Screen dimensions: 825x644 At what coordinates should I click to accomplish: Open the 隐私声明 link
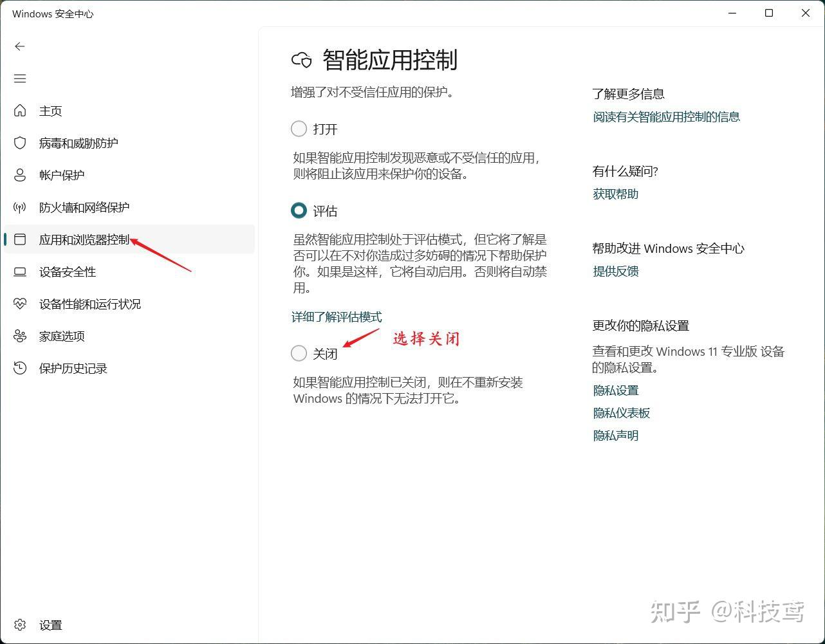pos(615,436)
